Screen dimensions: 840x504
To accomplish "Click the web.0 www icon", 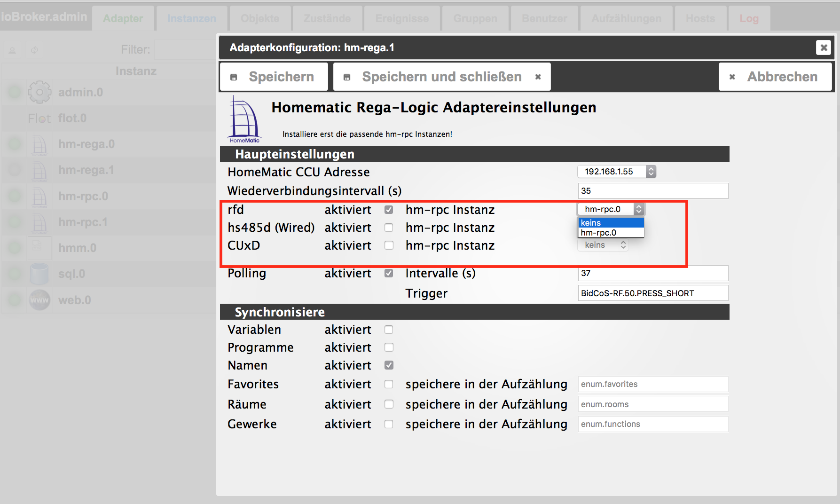I will (x=39, y=300).
